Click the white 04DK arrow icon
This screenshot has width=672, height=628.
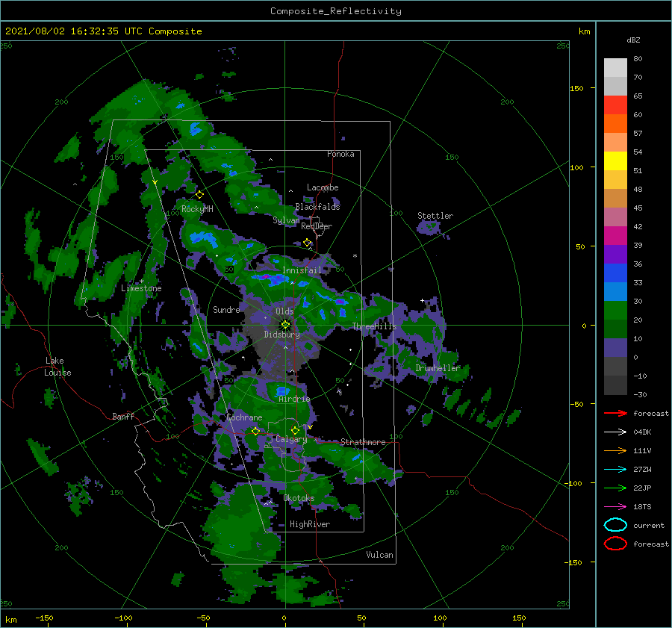[615, 432]
